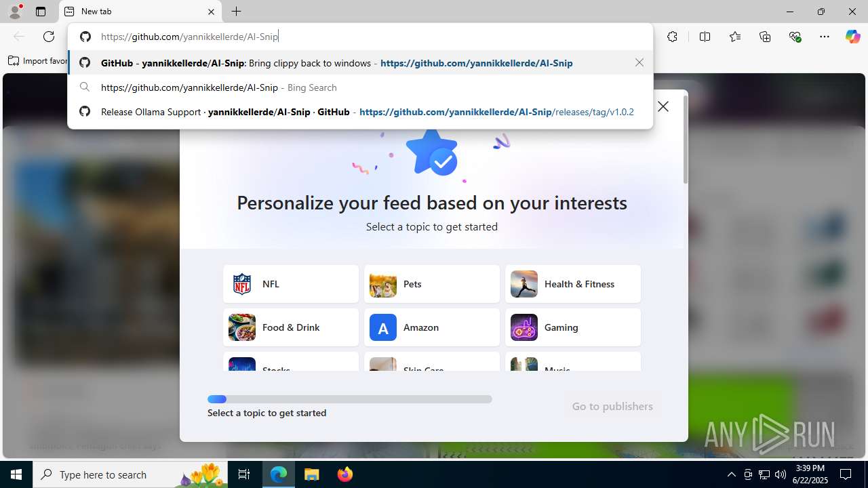
Task: Click the profile avatar icon
Action: click(x=15, y=12)
